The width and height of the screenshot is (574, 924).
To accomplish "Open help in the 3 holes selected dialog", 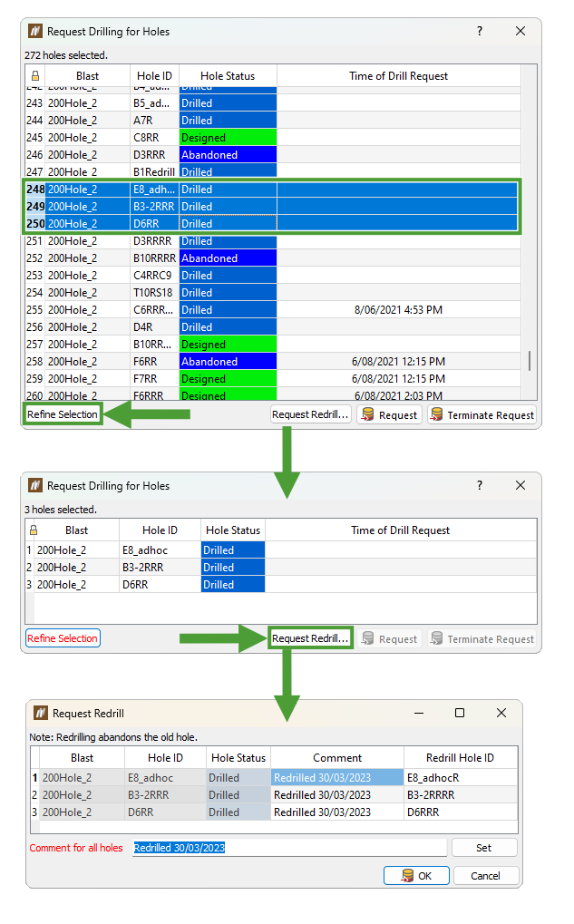I will tap(480, 485).
